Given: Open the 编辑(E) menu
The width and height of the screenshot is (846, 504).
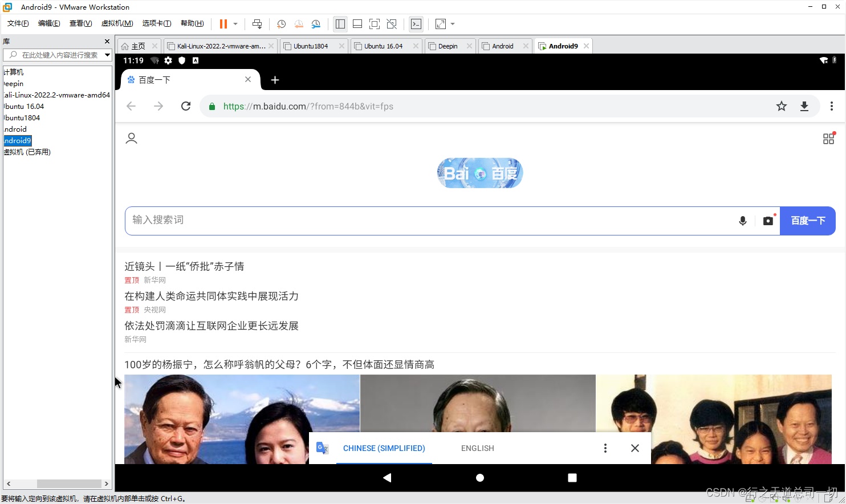Looking at the screenshot, I should coord(49,23).
